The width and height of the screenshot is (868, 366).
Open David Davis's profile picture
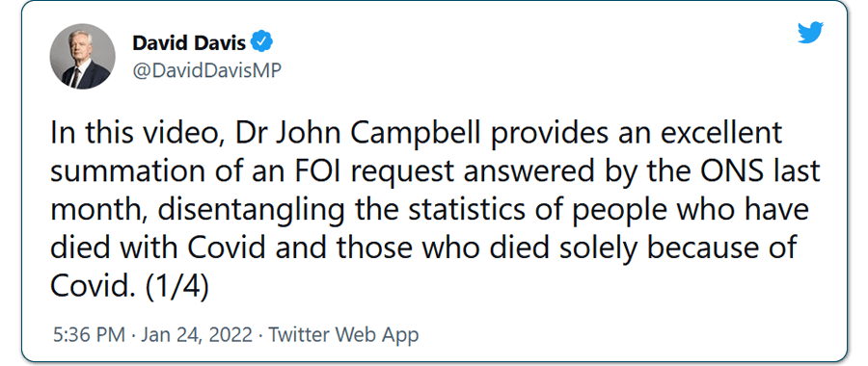pyautogui.click(x=83, y=57)
